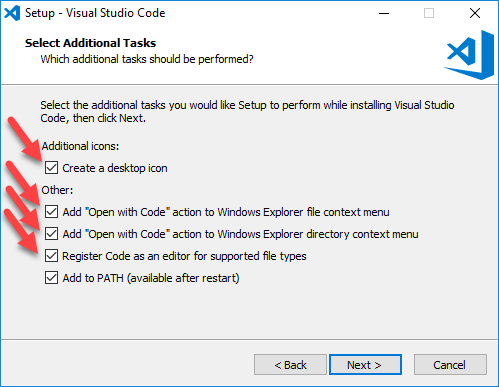Click the Select Additional Tasks heading

pyautogui.click(x=90, y=43)
